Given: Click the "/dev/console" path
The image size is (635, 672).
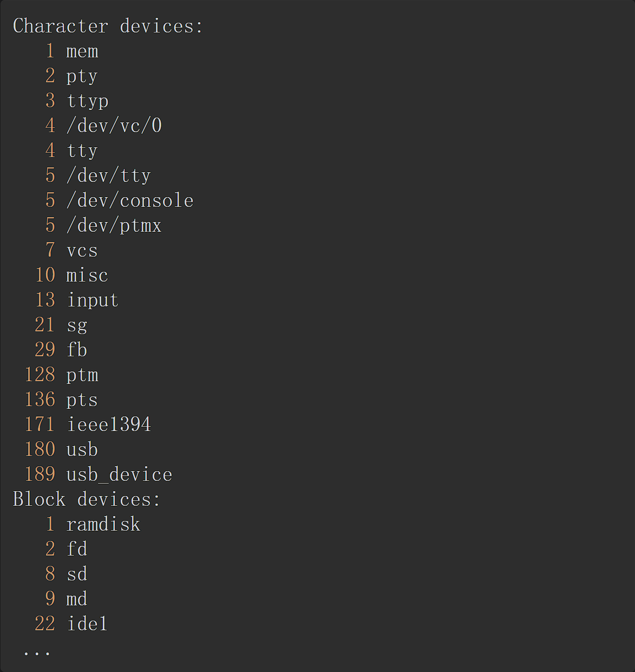Looking at the screenshot, I should (130, 200).
